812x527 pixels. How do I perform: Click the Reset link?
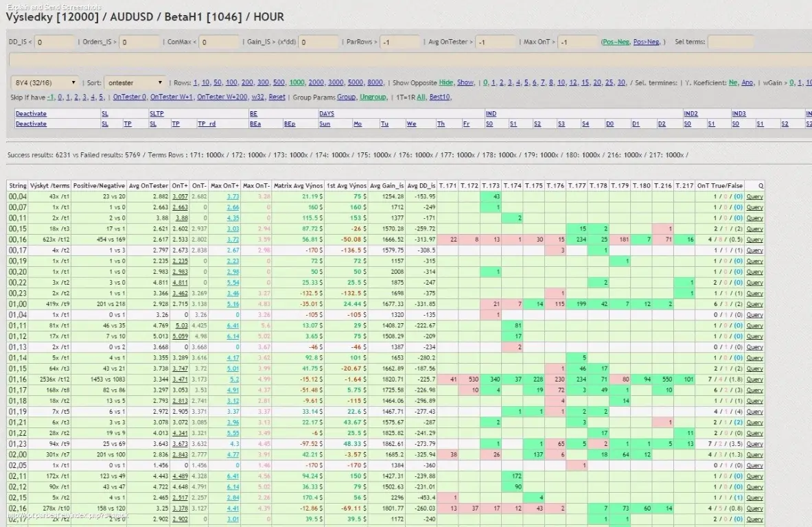pos(277,97)
